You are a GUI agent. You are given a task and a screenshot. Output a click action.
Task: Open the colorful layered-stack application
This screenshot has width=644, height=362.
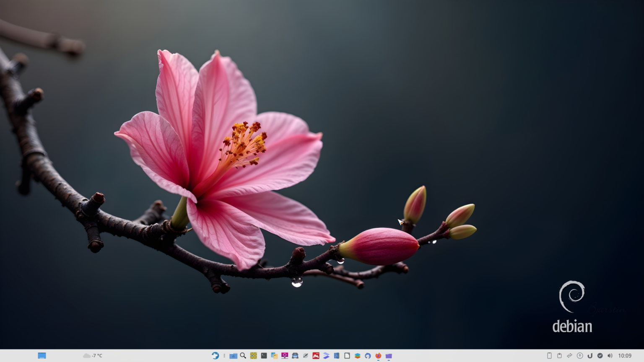tap(357, 356)
